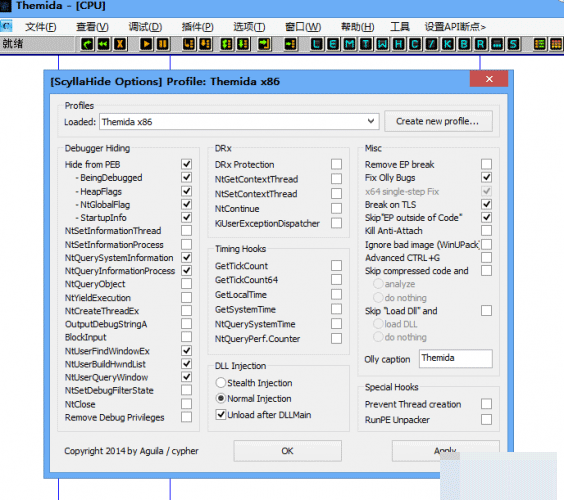Uncheck the Break on TLS option
The width and height of the screenshot is (564, 500).
[x=486, y=204]
